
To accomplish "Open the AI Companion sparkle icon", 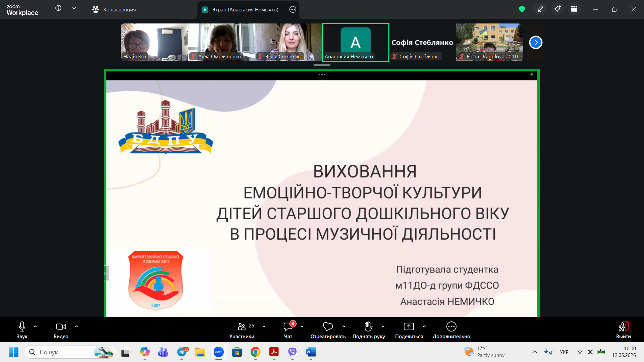I will pyautogui.click(x=557, y=9).
